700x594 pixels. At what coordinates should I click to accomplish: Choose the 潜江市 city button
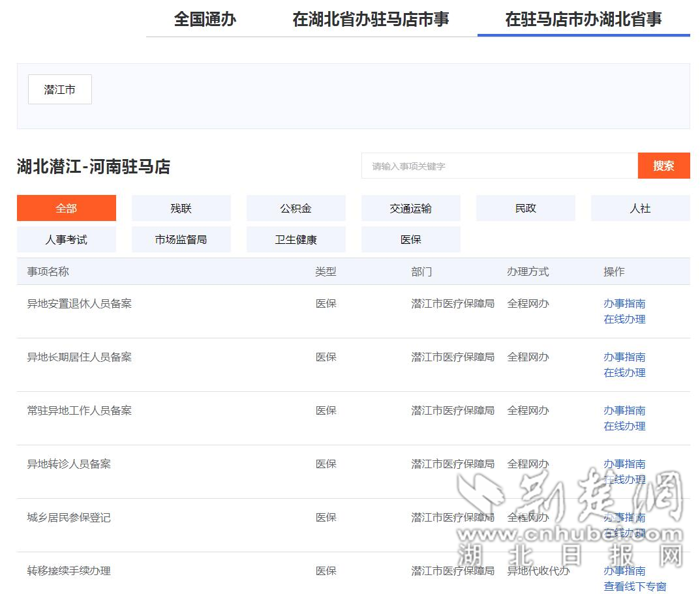(x=60, y=89)
